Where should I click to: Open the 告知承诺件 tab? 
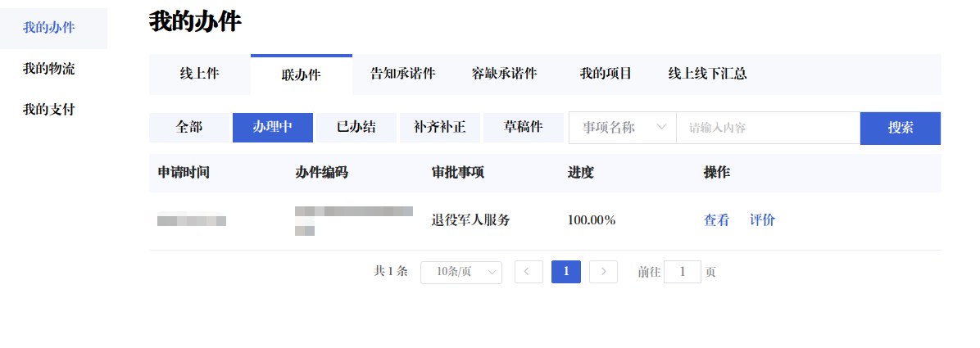coord(402,74)
